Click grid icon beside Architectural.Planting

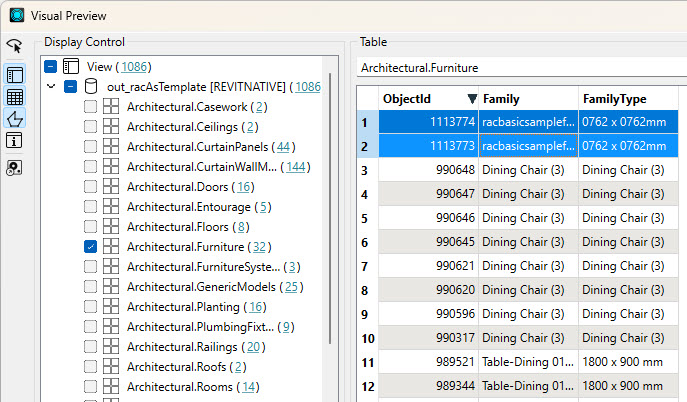pos(111,307)
